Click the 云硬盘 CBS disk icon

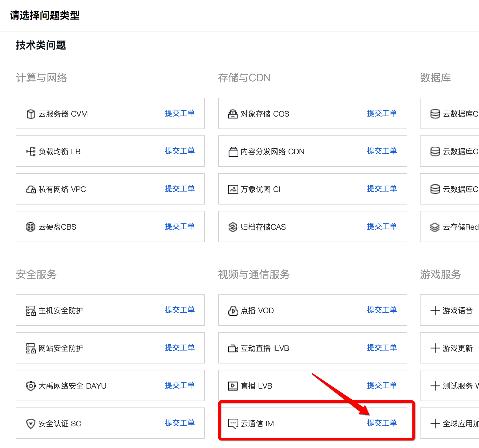coord(30,227)
